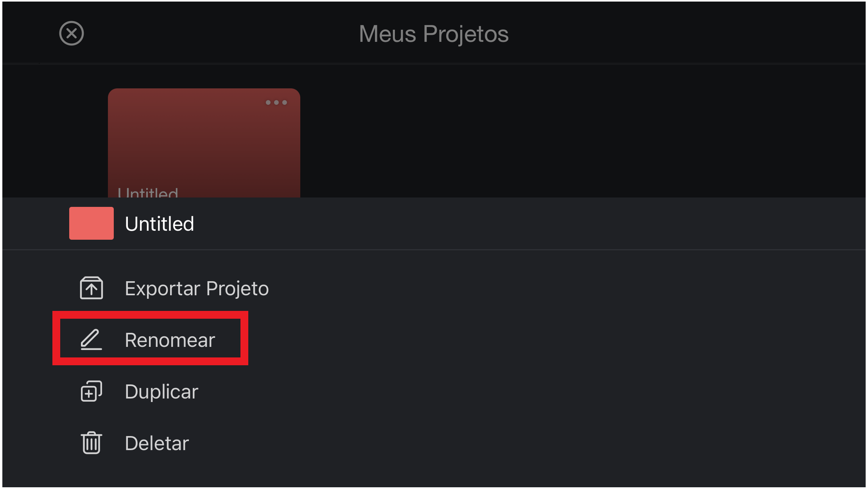Screen dimensions: 868x490
Task: Click the Exportar Projeto upload icon
Action: pos(91,288)
